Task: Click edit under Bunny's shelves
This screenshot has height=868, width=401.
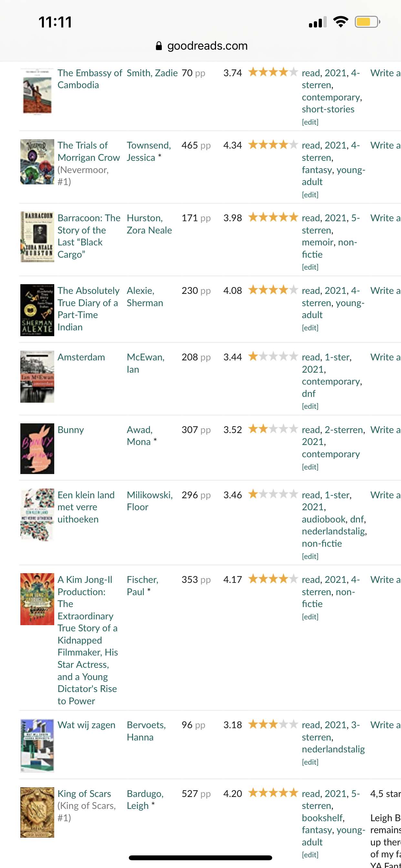Action: 310,467
